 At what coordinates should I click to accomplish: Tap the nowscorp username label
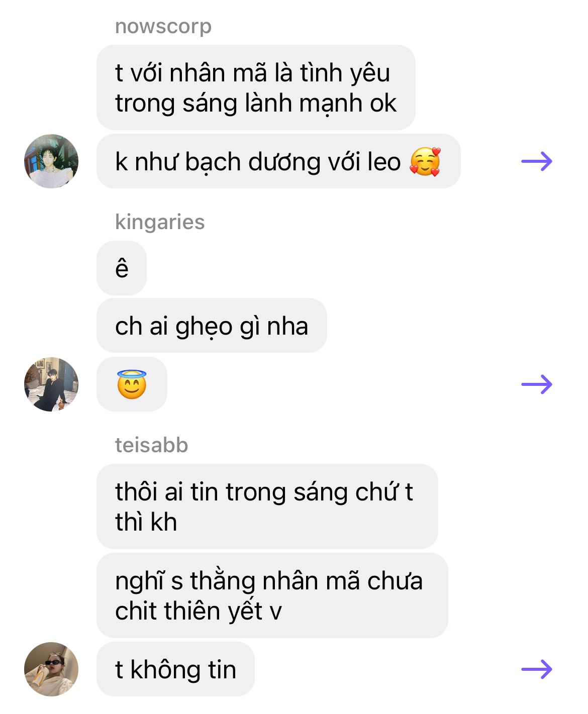click(x=163, y=26)
